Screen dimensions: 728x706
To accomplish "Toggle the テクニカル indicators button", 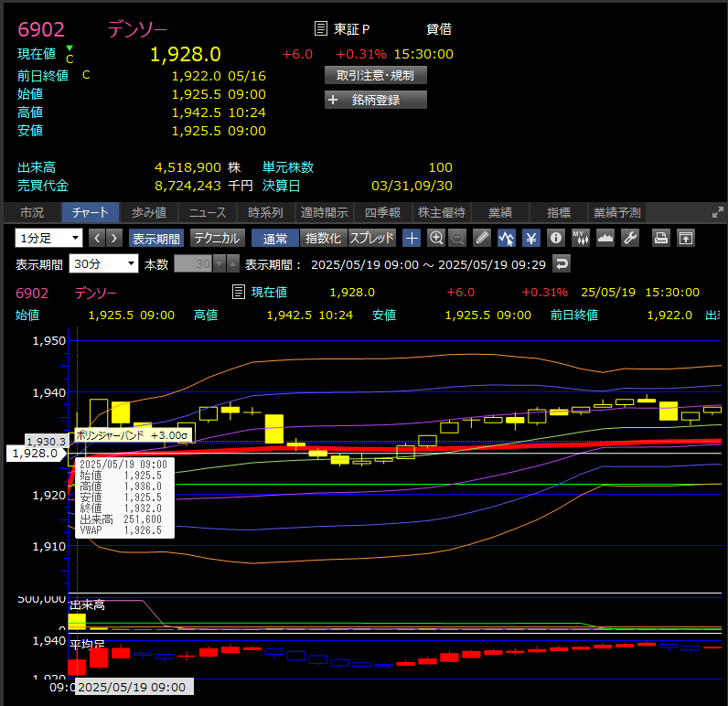I will (x=217, y=239).
